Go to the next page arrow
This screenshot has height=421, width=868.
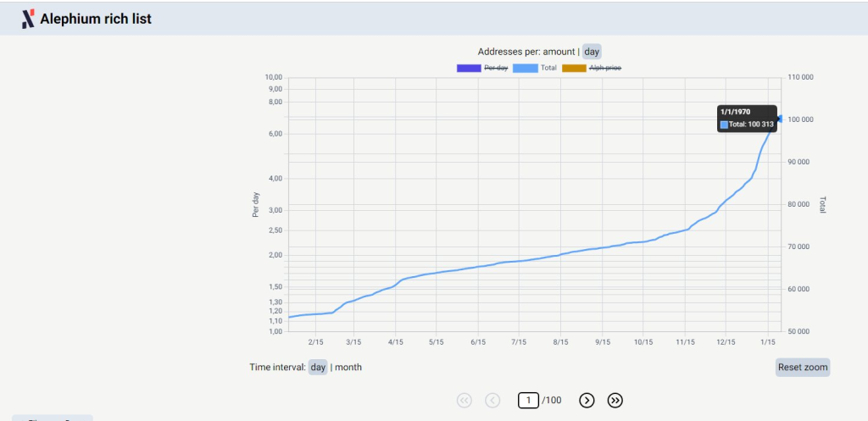pos(587,400)
